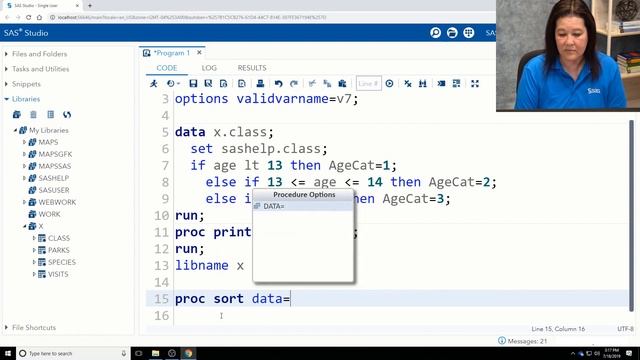Click the Cut toolbar icon
Viewport: 640px width, 360px height.
tap(312, 84)
